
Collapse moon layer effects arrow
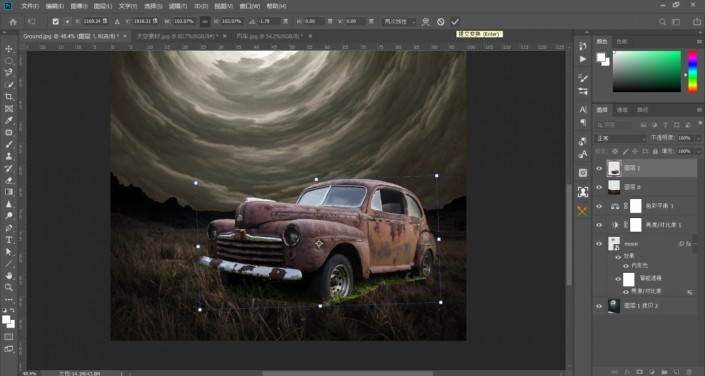click(696, 244)
